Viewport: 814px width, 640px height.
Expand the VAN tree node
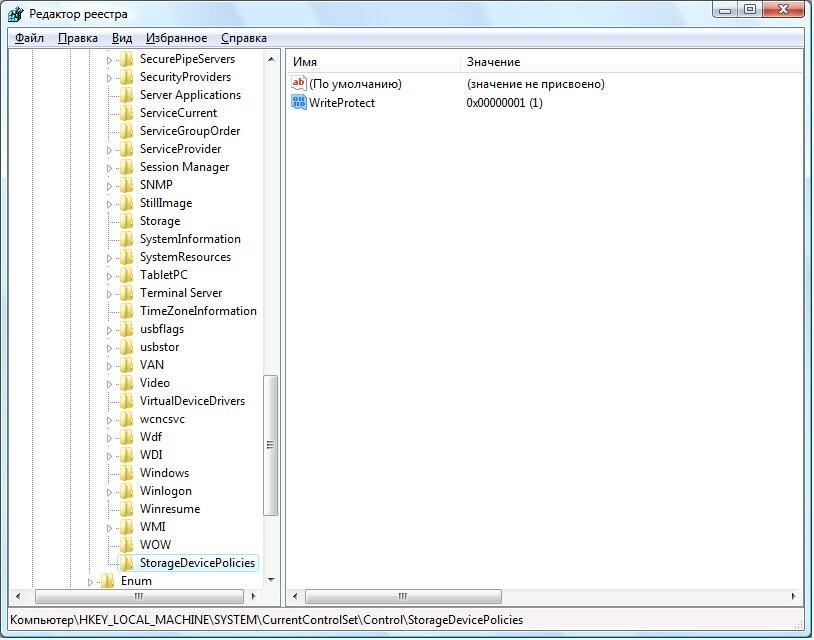(109, 366)
